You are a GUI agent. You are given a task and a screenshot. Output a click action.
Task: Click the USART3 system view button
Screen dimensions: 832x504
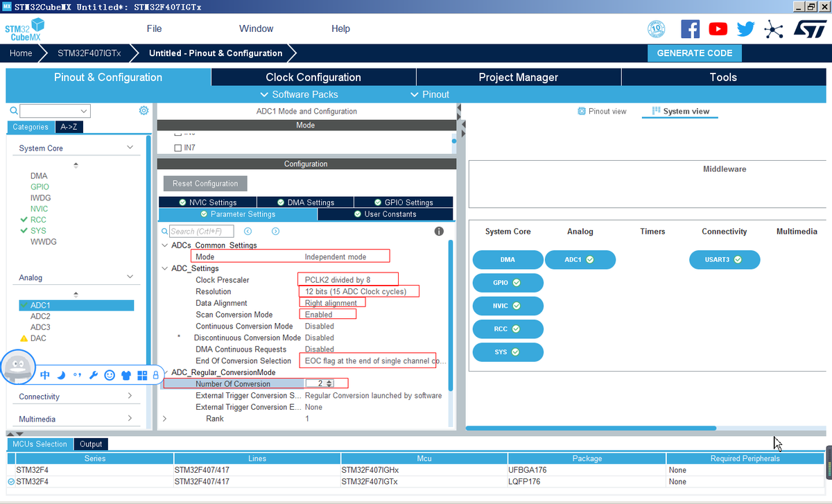coord(724,259)
